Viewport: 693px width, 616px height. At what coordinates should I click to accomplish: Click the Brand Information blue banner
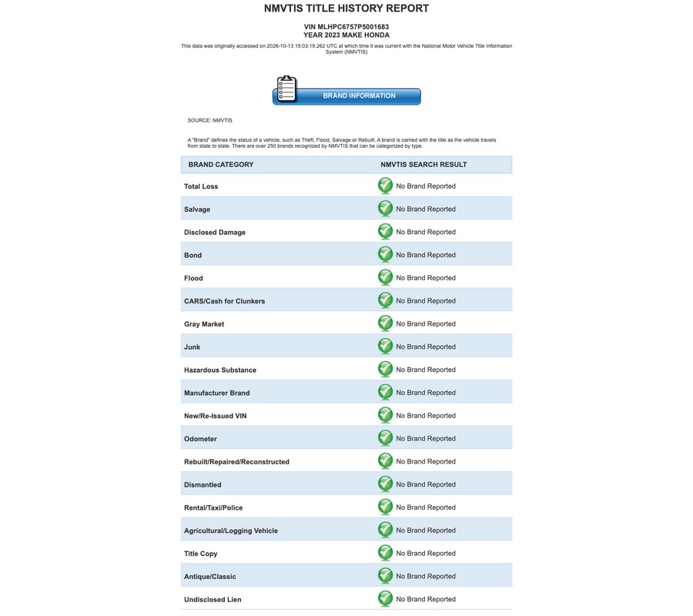click(x=346, y=96)
